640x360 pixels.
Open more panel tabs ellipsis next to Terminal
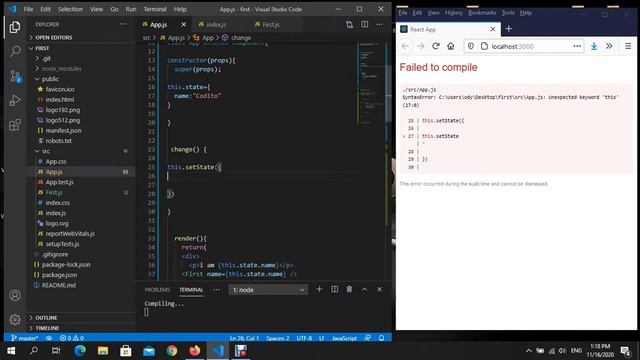click(216, 290)
